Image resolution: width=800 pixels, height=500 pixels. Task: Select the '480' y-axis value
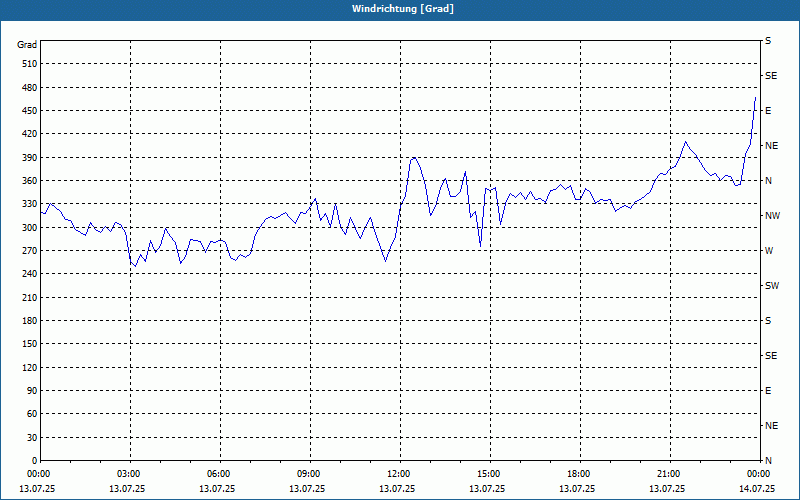tap(30, 87)
